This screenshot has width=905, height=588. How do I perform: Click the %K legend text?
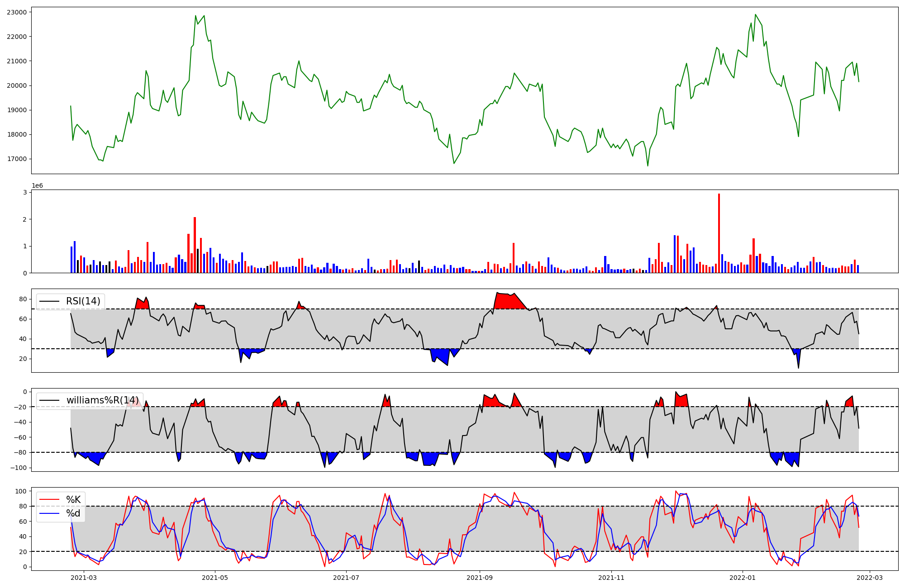[x=73, y=500]
